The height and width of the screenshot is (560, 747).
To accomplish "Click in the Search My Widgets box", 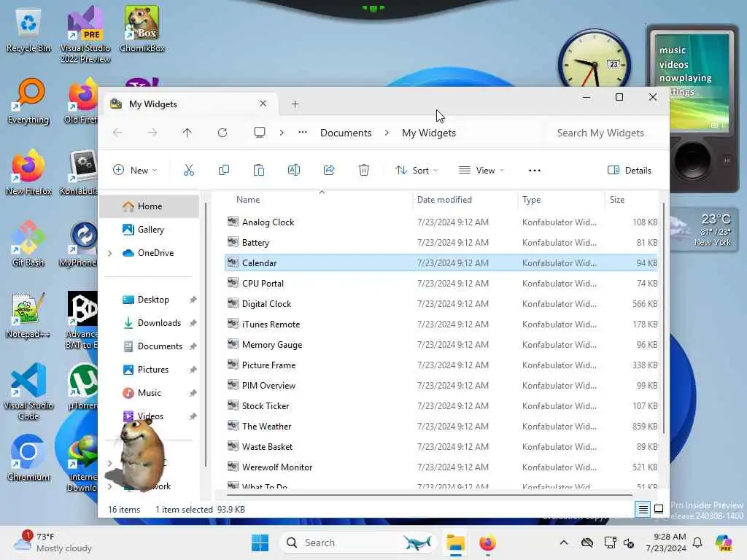I will tap(603, 133).
